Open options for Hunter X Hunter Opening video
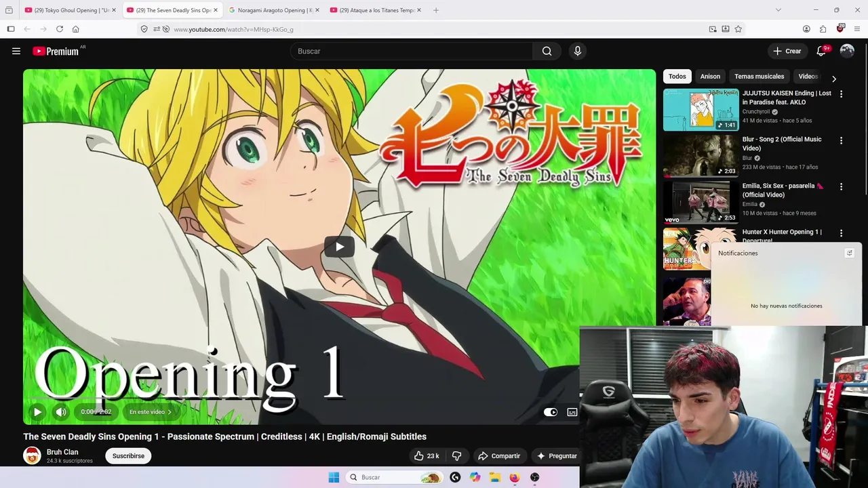 tap(841, 233)
